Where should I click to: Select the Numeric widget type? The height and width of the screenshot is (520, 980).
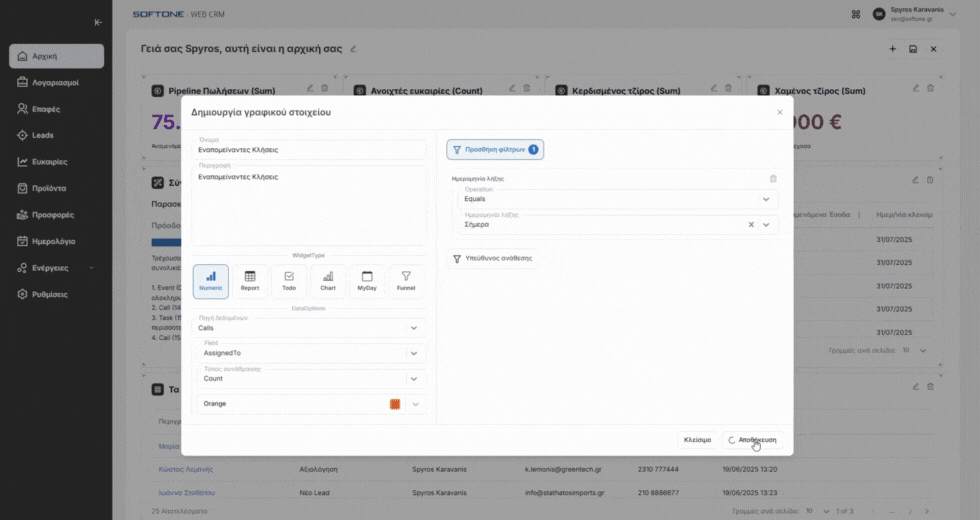tap(210, 281)
